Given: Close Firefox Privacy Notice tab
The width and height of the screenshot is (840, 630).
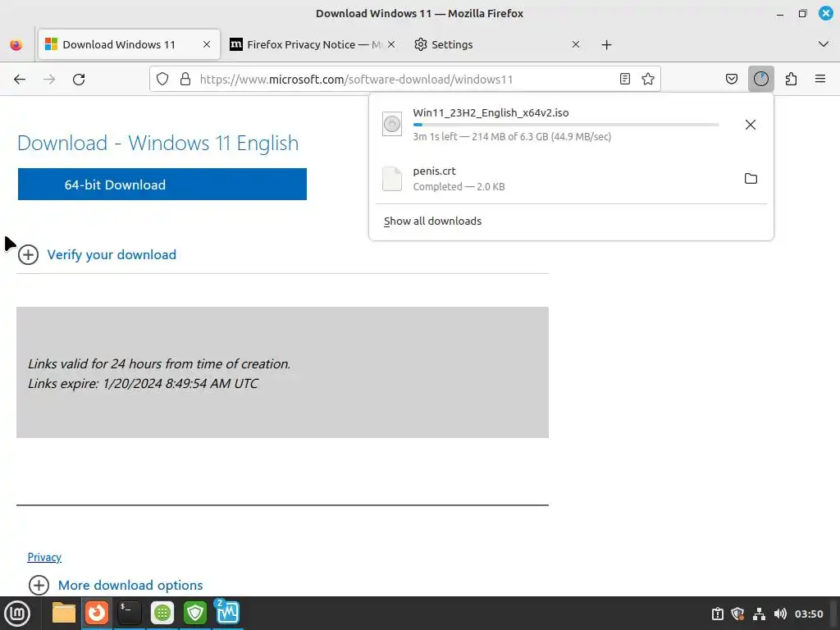Looking at the screenshot, I should point(391,44).
